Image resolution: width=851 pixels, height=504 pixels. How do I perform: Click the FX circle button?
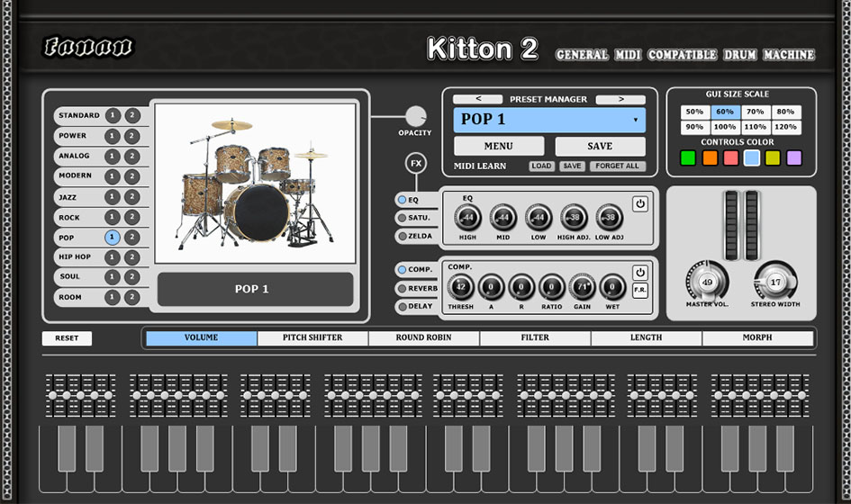[x=415, y=164]
